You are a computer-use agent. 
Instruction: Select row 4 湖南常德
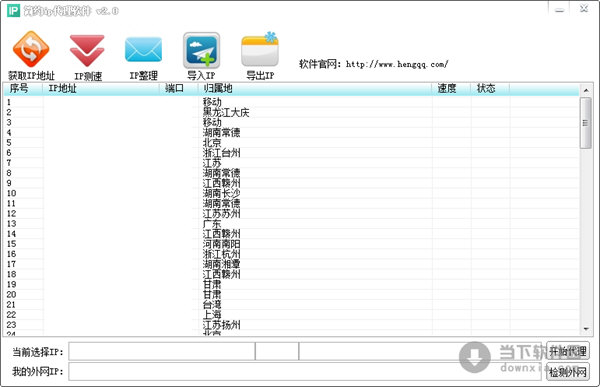291,133
